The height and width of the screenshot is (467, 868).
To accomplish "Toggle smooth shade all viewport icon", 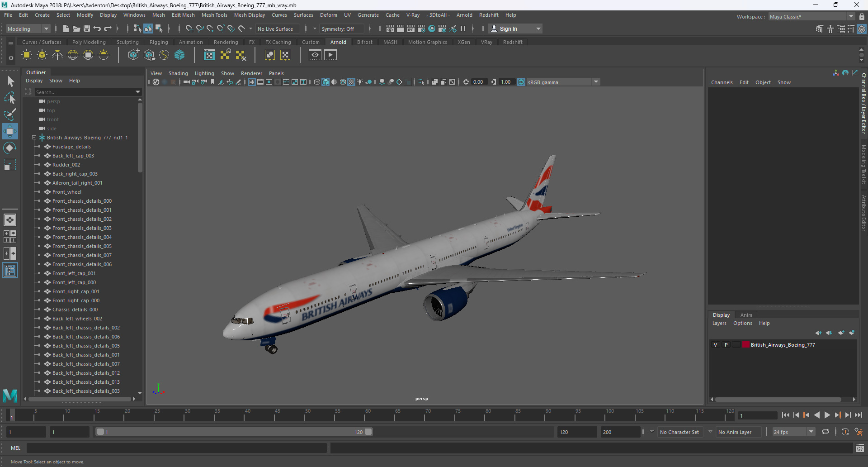I will 325,82.
